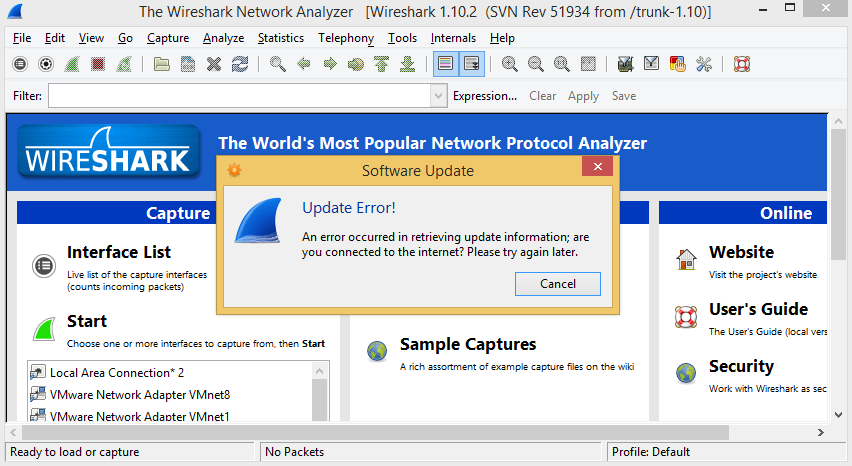852x466 pixels.
Task: Close this capture file X icon
Action: (214, 64)
